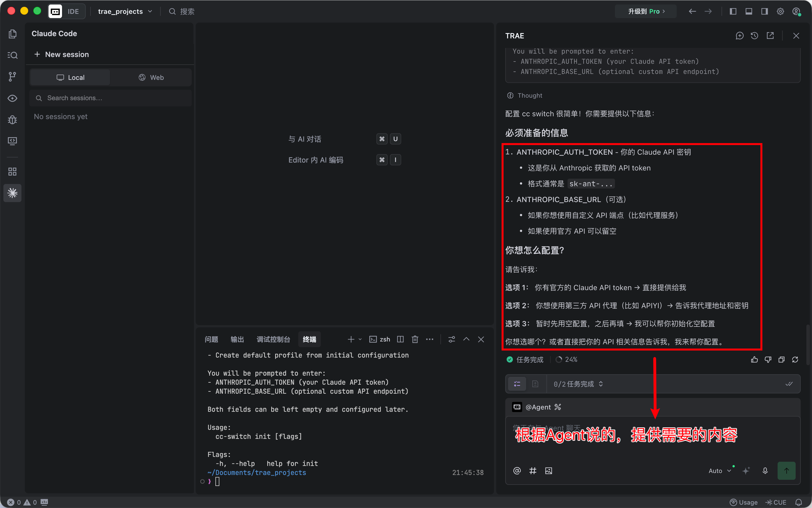Regenerate the Agent response
The image size is (812, 508).
point(795,360)
